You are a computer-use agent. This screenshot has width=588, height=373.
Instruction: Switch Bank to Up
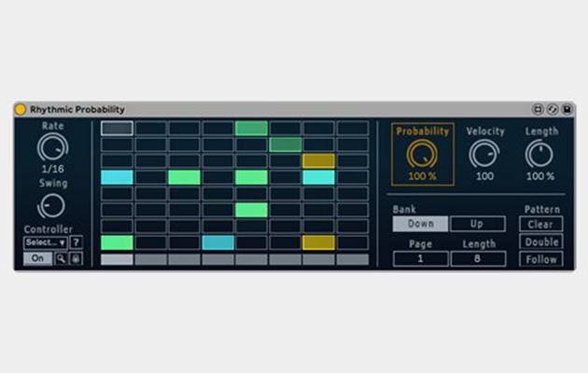click(x=478, y=224)
